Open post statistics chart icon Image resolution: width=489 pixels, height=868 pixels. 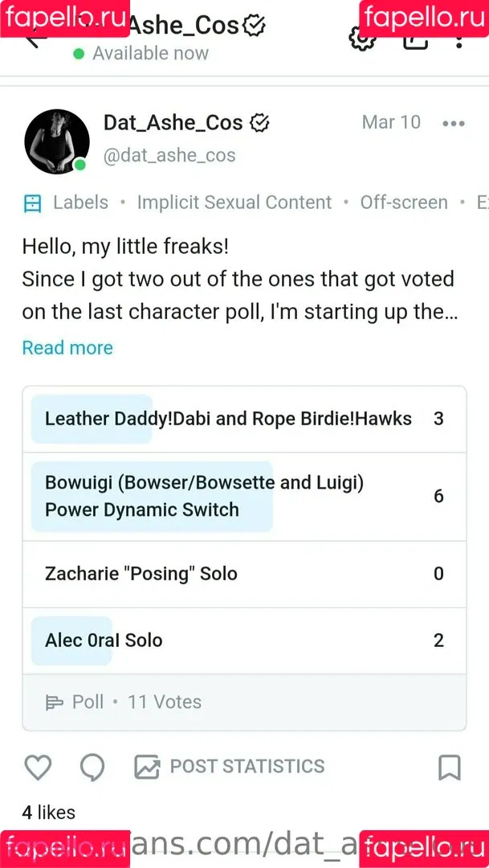147,767
